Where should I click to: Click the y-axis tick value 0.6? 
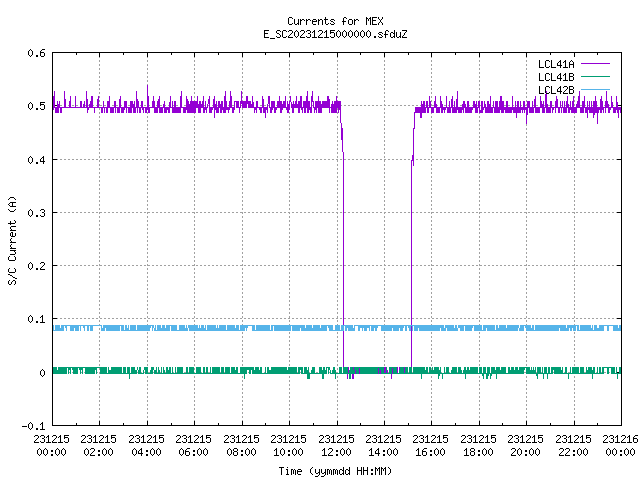point(36,53)
